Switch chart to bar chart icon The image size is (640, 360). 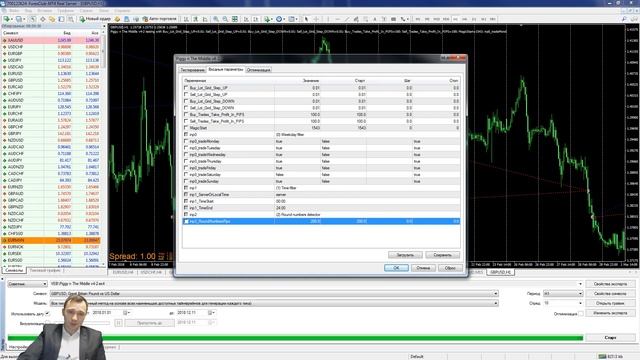click(186, 19)
